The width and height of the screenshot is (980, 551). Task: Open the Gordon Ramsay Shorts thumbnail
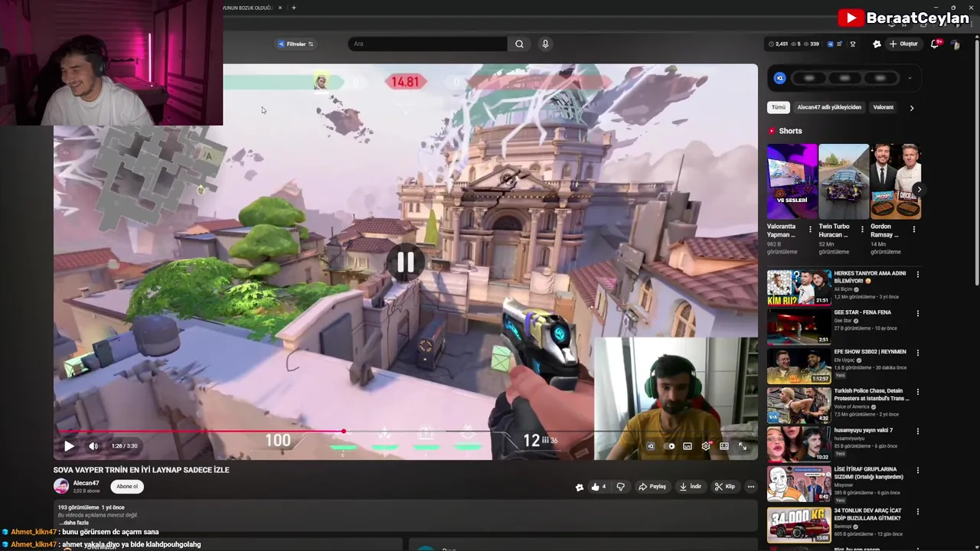click(x=895, y=181)
